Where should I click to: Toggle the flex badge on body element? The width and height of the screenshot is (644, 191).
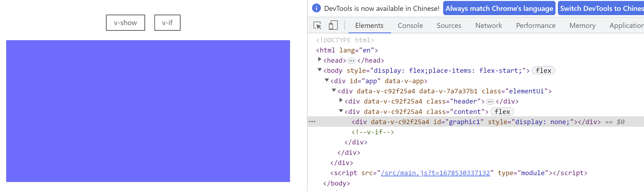point(543,71)
